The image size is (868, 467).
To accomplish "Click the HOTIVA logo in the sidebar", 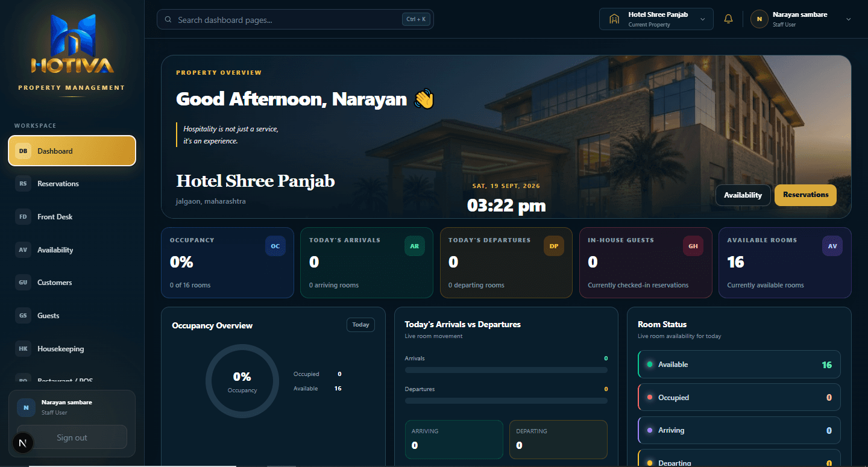I will pos(72,44).
